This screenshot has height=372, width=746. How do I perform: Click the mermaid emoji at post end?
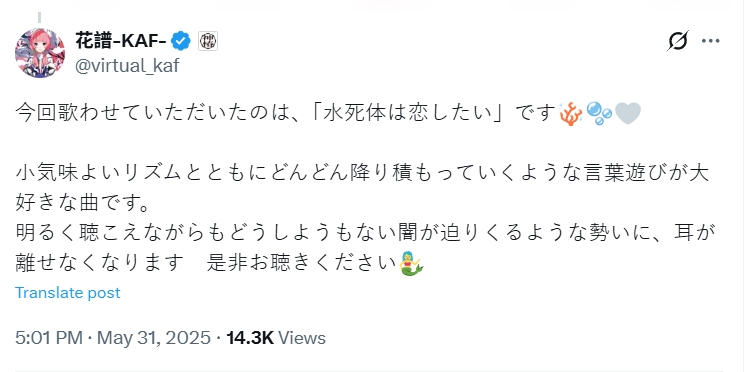[x=412, y=263]
